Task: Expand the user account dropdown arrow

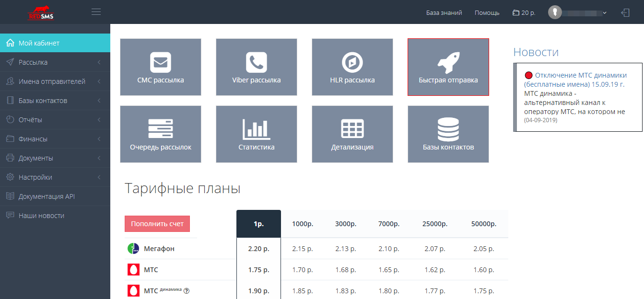Action: [605, 13]
